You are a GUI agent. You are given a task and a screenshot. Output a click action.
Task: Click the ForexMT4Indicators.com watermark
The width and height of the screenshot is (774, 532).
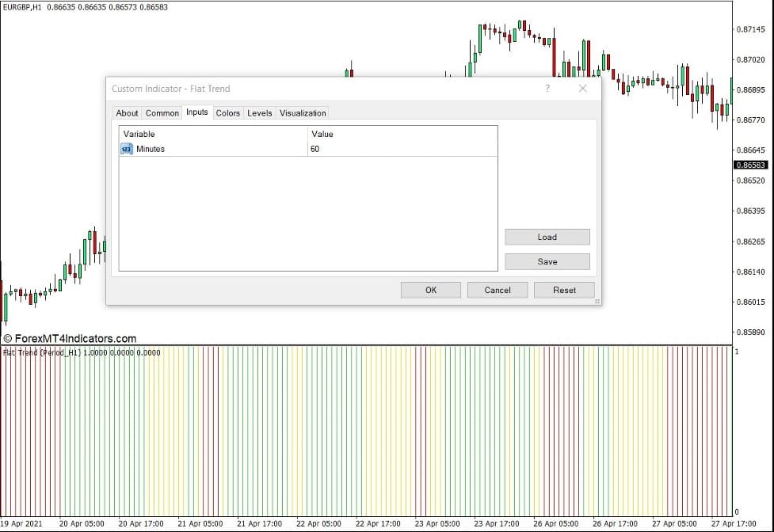point(71,338)
